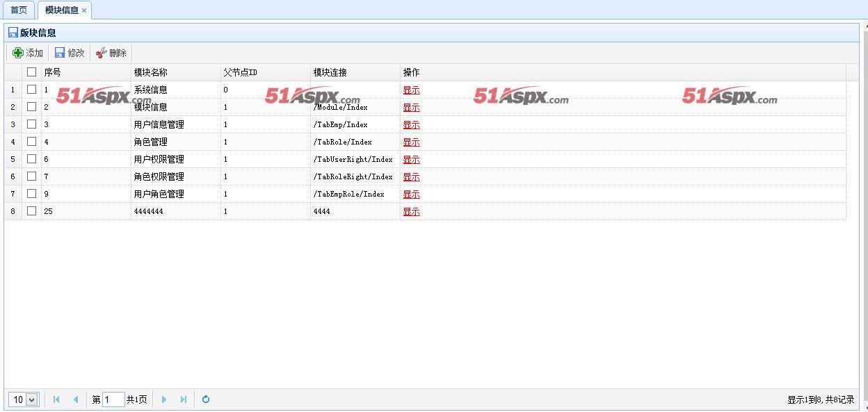The width and height of the screenshot is (868, 412).
Task: Close the 模块信息 tab
Action: tap(84, 10)
